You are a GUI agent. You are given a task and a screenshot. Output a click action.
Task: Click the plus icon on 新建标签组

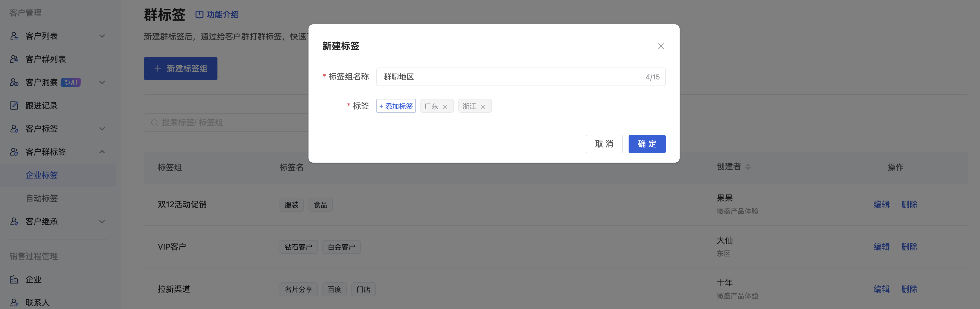coord(157,68)
